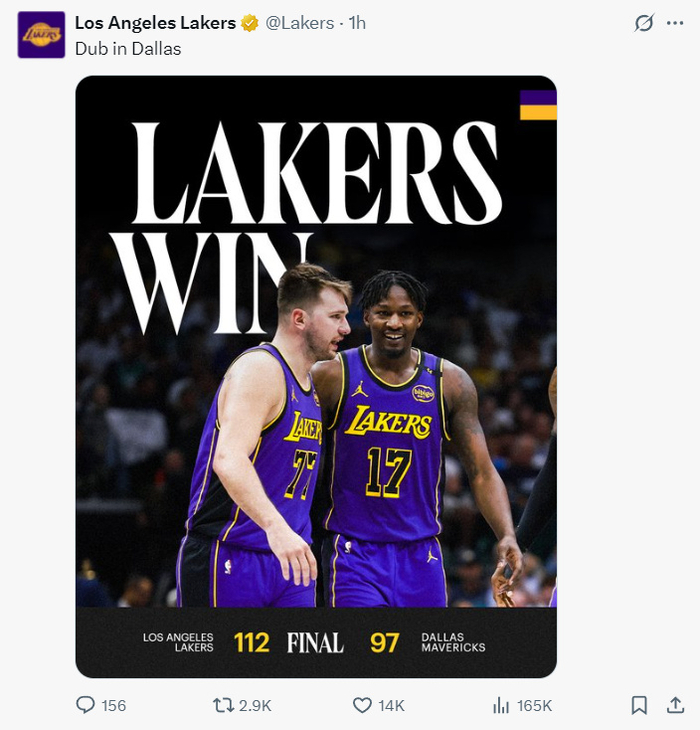
Task: Open the post via the 1h timestamp
Action: click(x=357, y=23)
